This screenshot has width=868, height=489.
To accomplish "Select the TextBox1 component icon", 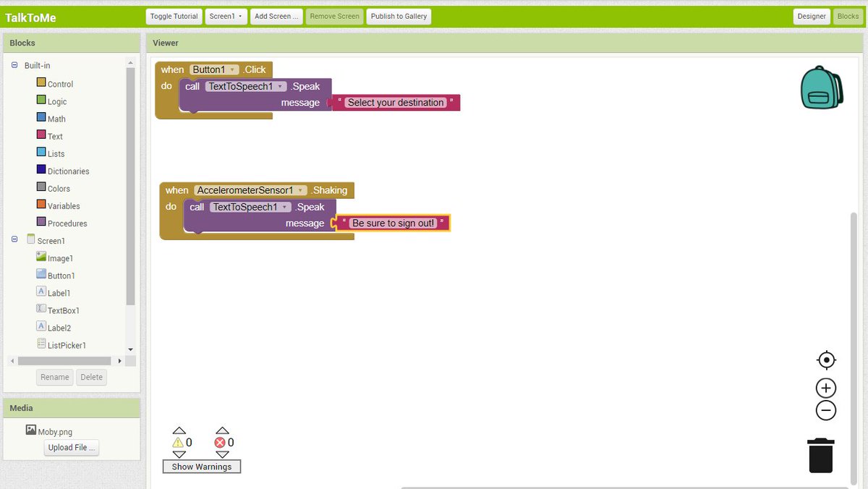I will click(41, 309).
